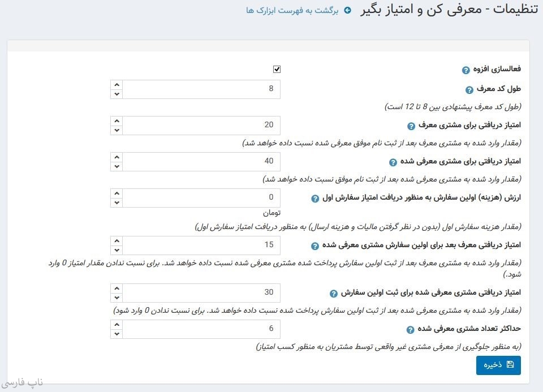Click the طول کد معرف input field showing 8
This screenshot has width=543, height=392.
201,89
